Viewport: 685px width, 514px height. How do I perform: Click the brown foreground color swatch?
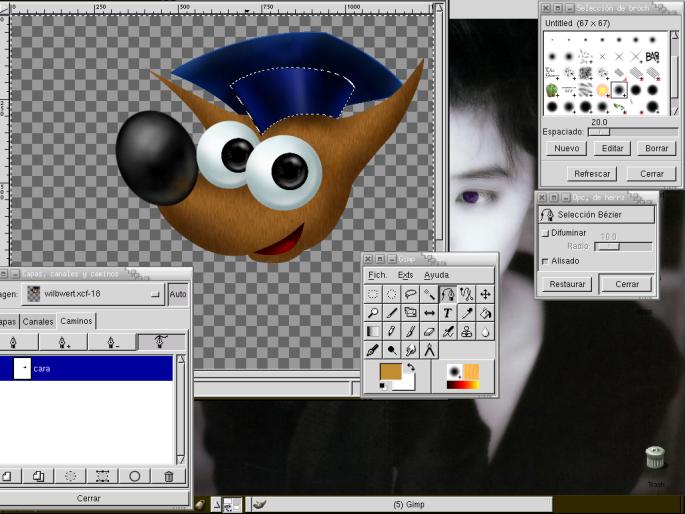coord(392,373)
